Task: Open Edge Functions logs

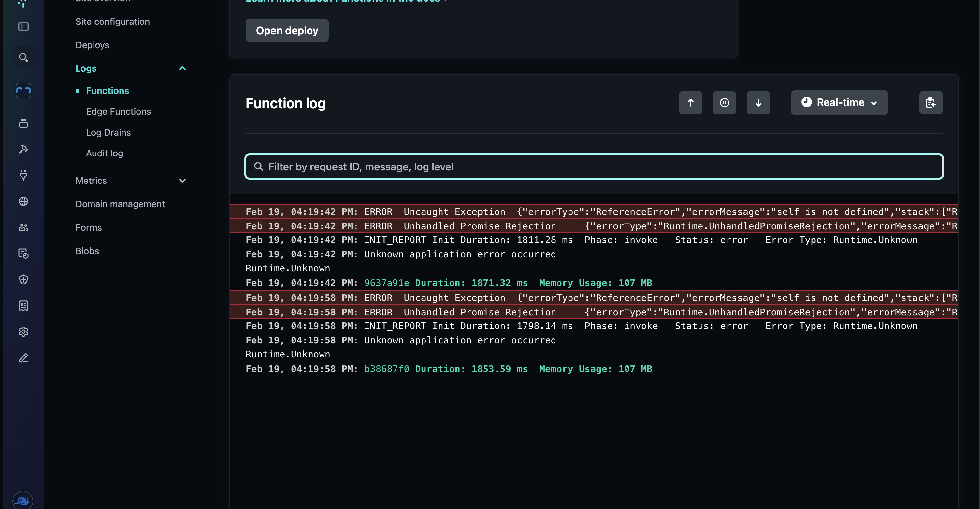Action: pos(118,111)
